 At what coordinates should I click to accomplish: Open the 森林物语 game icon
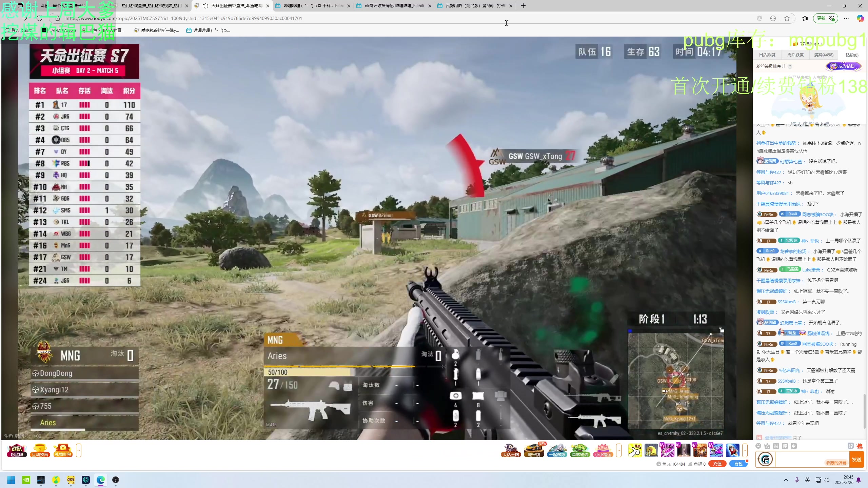(580, 450)
